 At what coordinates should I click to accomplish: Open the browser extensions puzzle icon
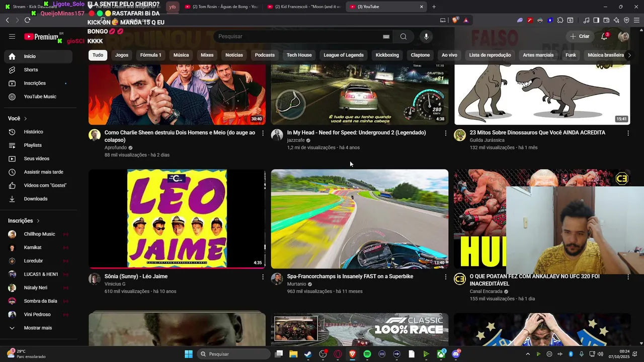pyautogui.click(x=560, y=20)
